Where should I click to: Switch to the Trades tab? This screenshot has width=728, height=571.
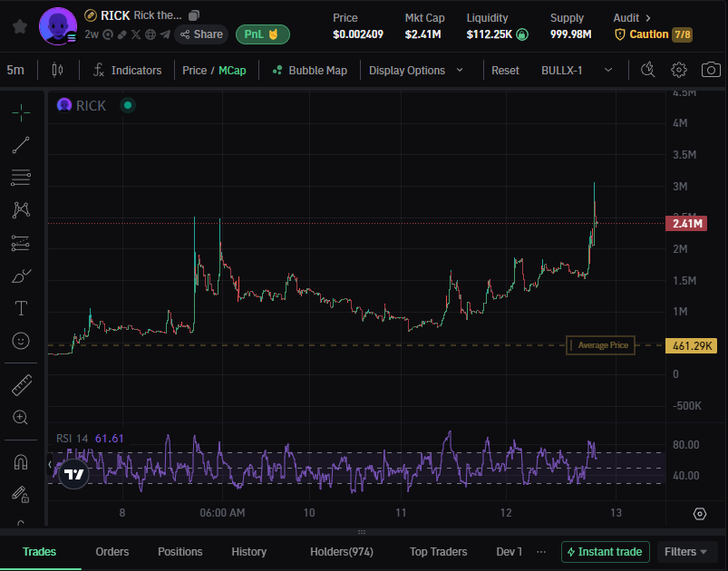[40, 551]
